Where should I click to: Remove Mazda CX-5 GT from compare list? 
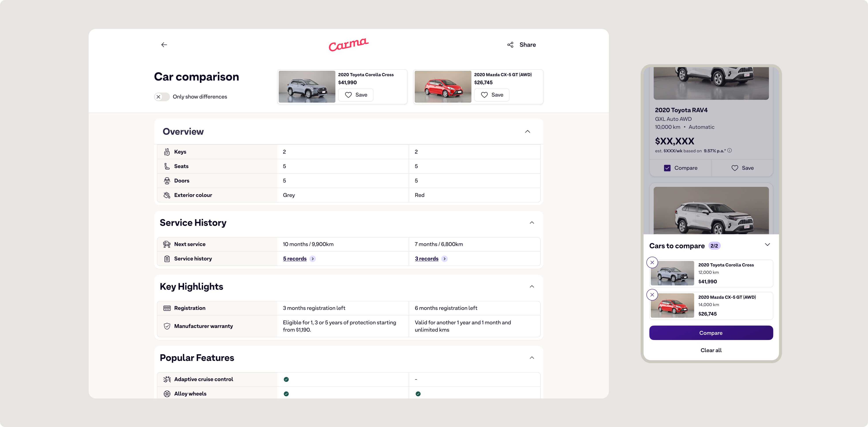pyautogui.click(x=652, y=295)
